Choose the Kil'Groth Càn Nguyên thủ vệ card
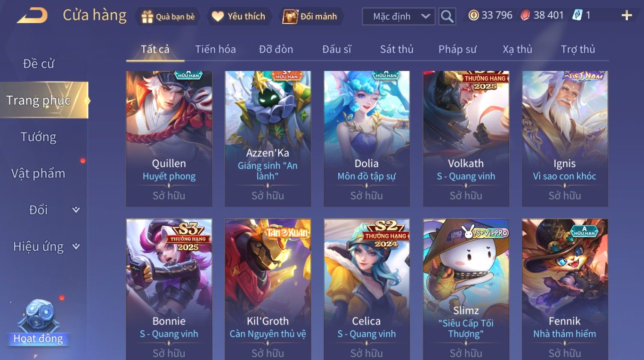Viewport: 644px width, 360px height. pos(268,289)
